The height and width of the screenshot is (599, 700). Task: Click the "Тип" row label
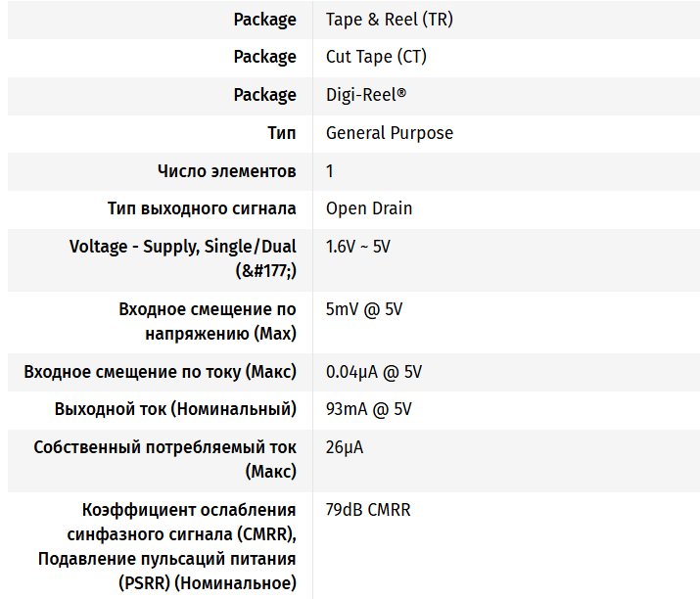(282, 133)
